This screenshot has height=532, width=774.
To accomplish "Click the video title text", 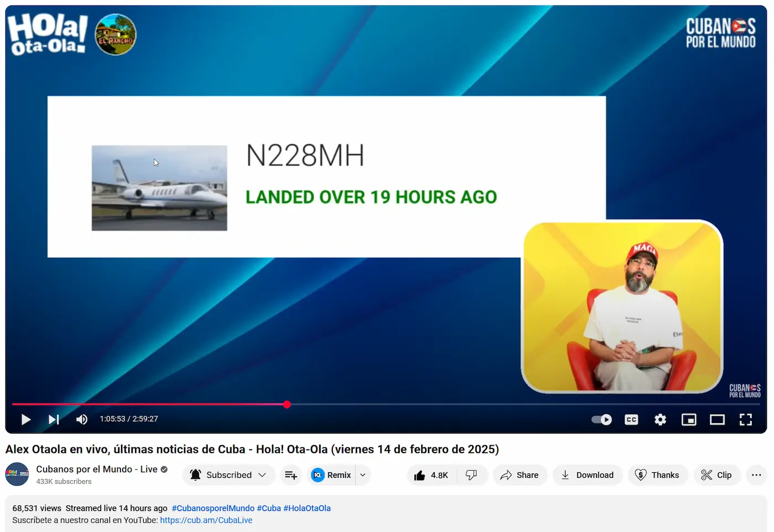I will [x=252, y=449].
